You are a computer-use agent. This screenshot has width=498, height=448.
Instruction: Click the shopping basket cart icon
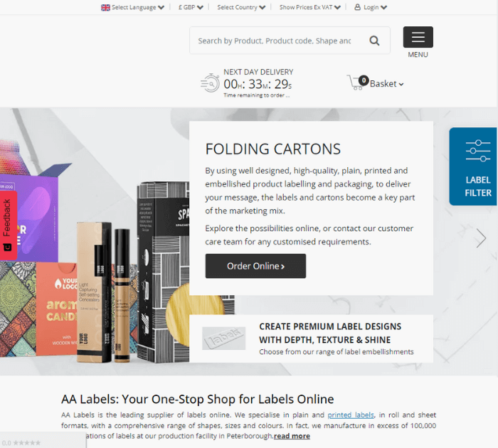354,82
